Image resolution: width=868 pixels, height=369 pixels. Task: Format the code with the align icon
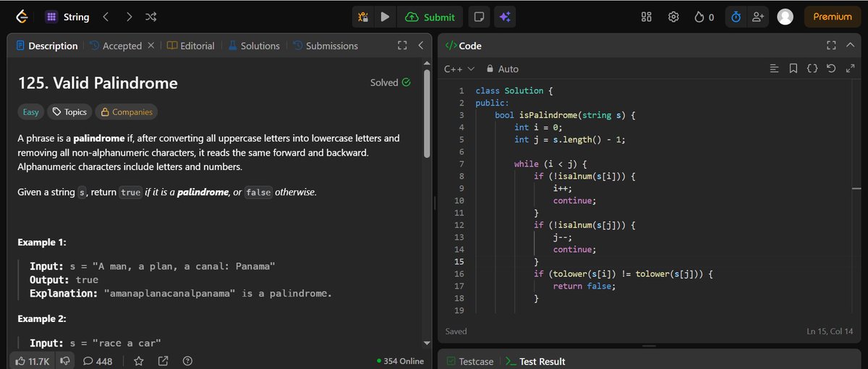tap(774, 69)
